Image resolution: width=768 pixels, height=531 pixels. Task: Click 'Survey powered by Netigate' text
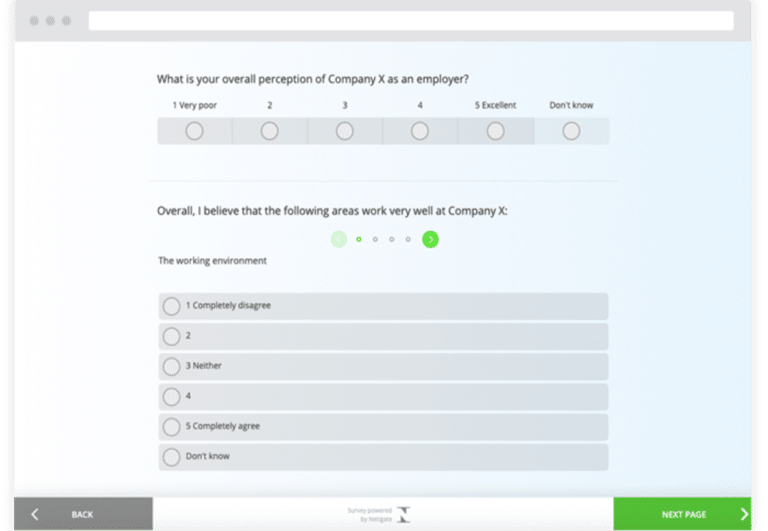[370, 515]
